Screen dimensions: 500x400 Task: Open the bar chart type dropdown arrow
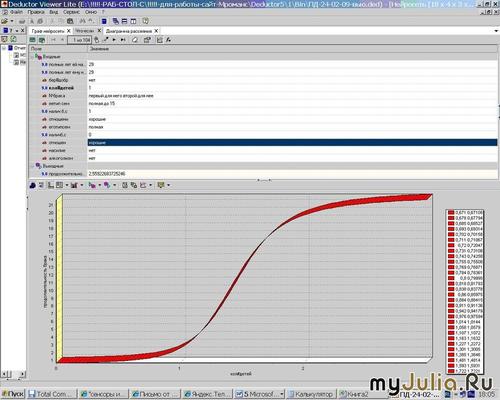click(x=82, y=185)
